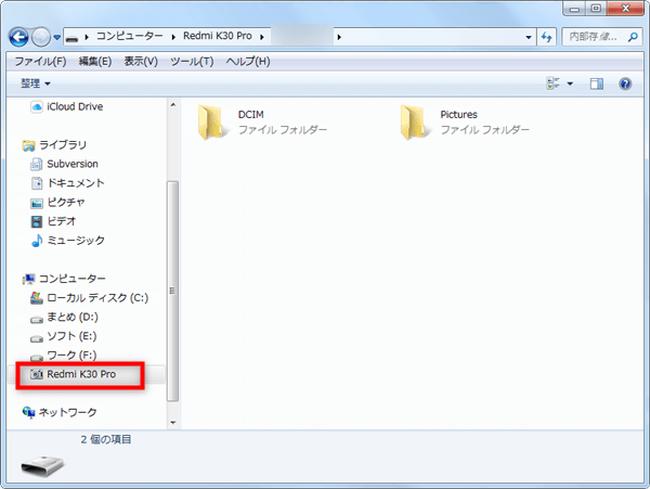Click the search input field
The image size is (650, 489).
pos(593,37)
